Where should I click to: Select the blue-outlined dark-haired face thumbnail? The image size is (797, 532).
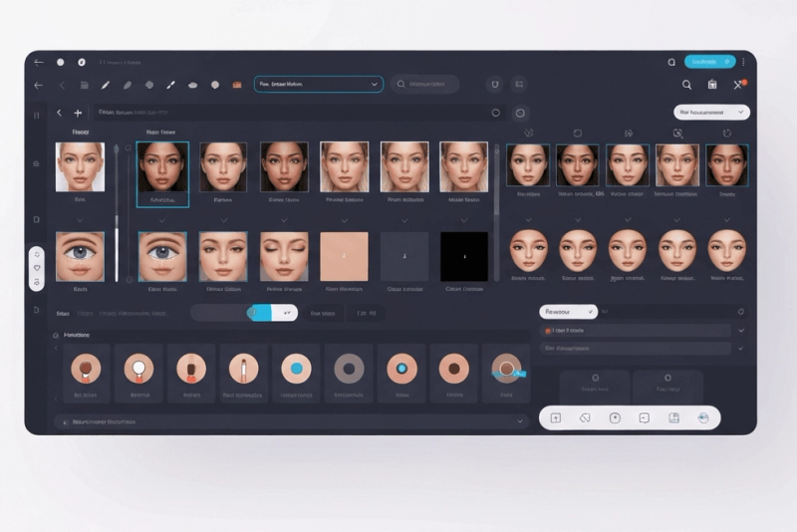[x=162, y=174]
